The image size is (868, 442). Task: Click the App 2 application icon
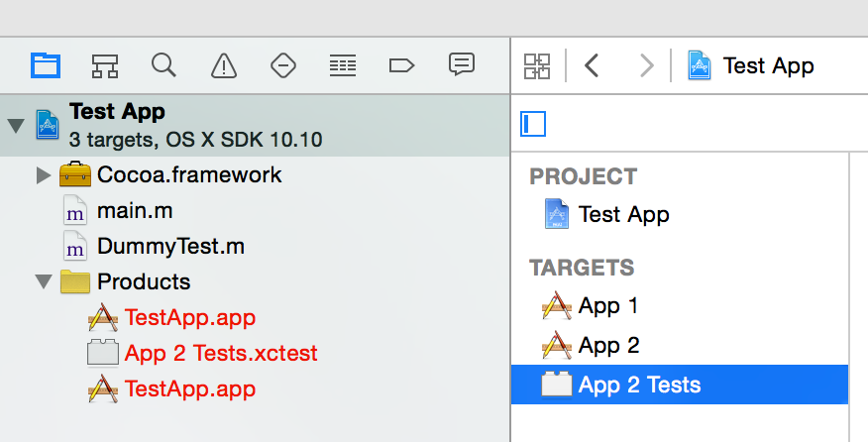(x=556, y=345)
